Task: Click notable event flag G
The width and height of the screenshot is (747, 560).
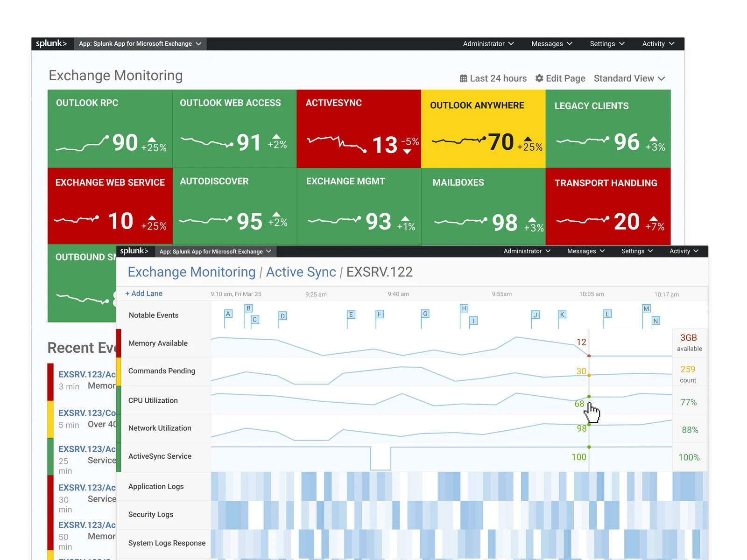Action: pos(425,314)
